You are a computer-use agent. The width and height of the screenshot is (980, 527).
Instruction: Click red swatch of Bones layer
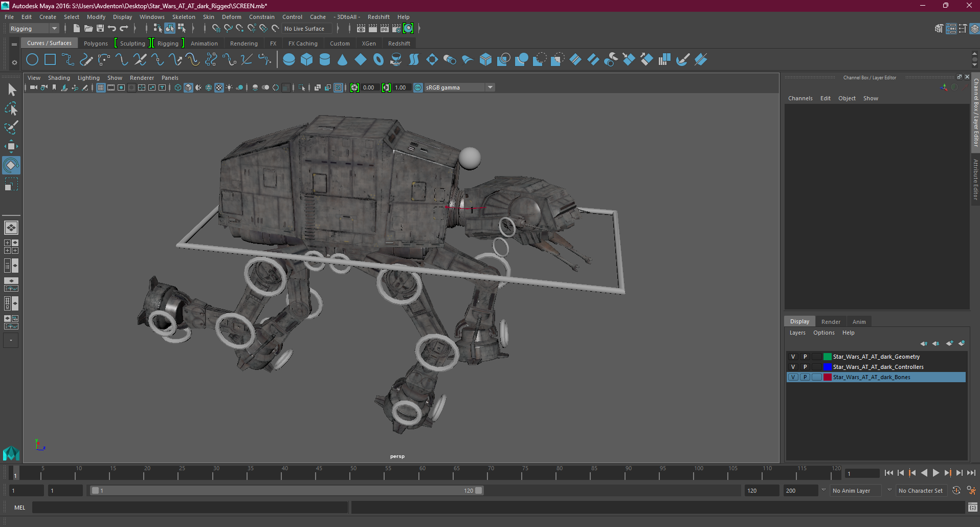click(827, 377)
